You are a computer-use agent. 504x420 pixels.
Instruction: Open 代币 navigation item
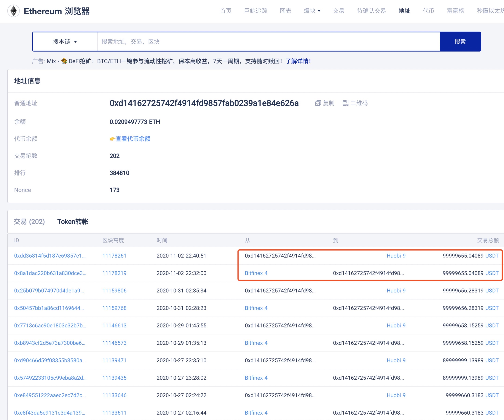pyautogui.click(x=428, y=11)
